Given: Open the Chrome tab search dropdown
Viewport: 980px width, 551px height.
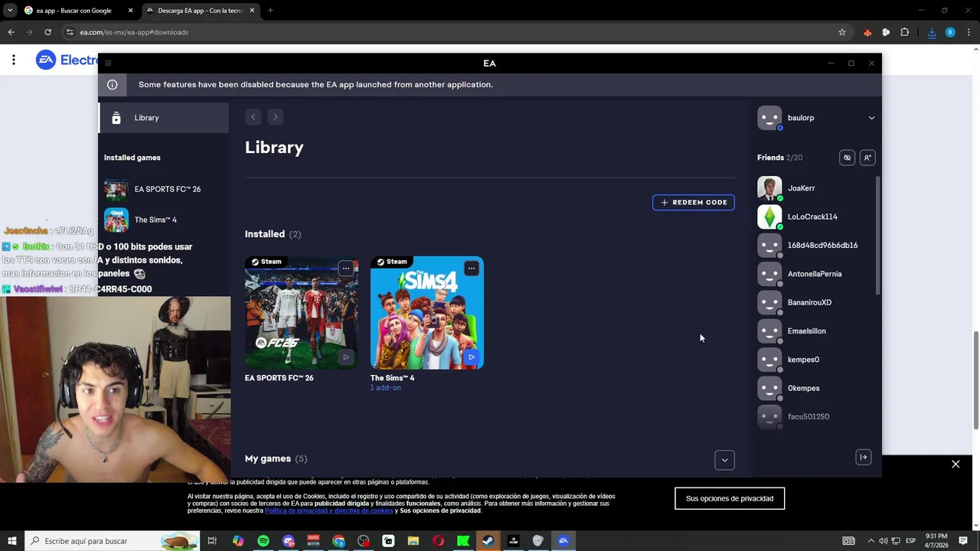Looking at the screenshot, I should click(10, 11).
